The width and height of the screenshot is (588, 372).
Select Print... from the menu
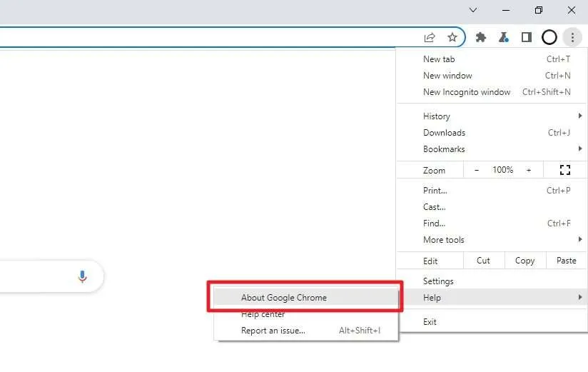pyautogui.click(x=492, y=191)
